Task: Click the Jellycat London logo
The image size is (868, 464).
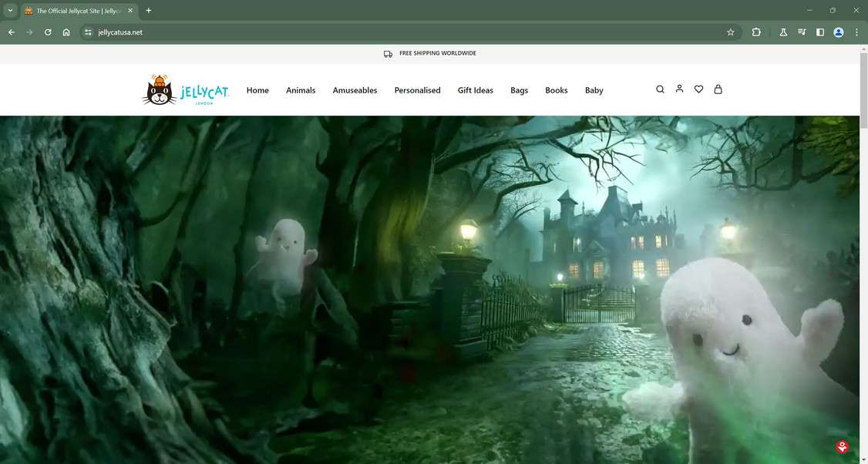Action: click(186, 89)
